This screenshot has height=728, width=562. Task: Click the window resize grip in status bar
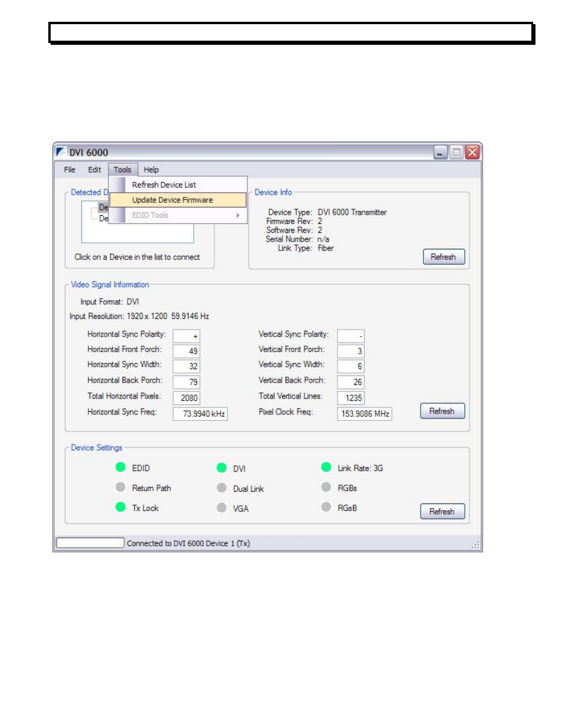pos(475,545)
